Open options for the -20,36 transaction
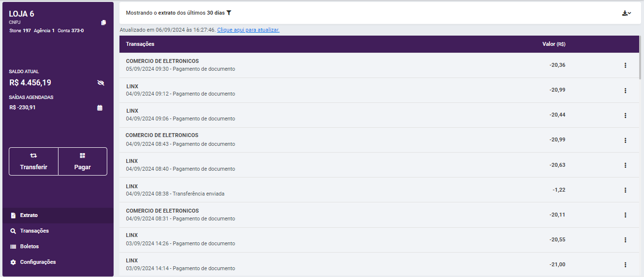 click(x=625, y=65)
